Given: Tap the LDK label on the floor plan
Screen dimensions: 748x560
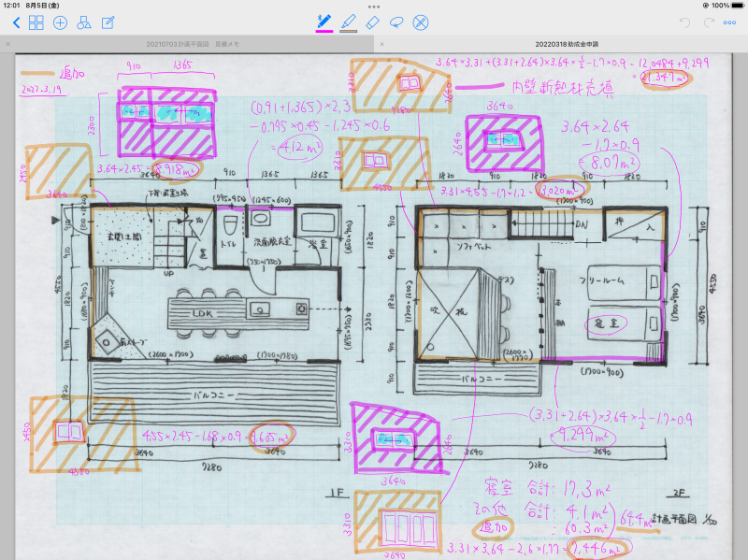Looking at the screenshot, I should tap(204, 311).
